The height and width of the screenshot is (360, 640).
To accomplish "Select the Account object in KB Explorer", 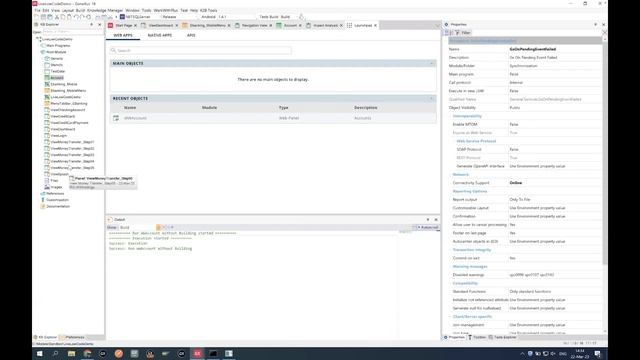I will pos(57,78).
